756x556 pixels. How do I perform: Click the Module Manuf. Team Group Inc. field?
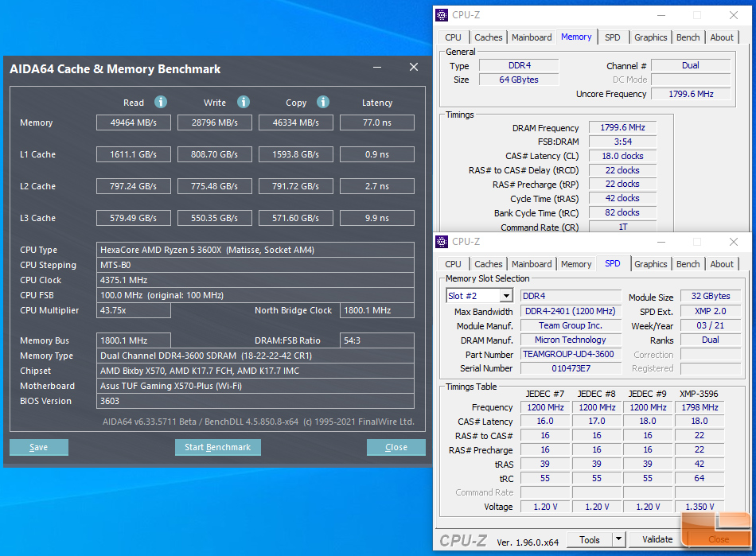pyautogui.click(x=571, y=325)
